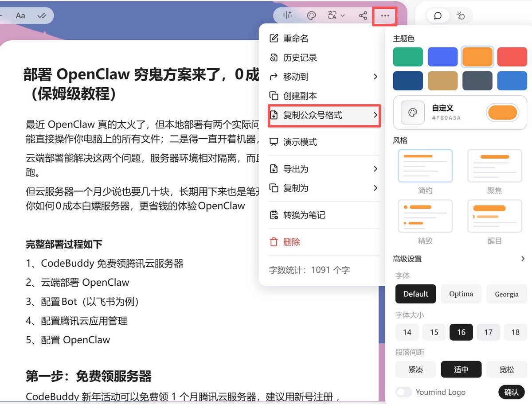The width and height of the screenshot is (532, 404).
Task: Set font size to 18
Action: 515,332
